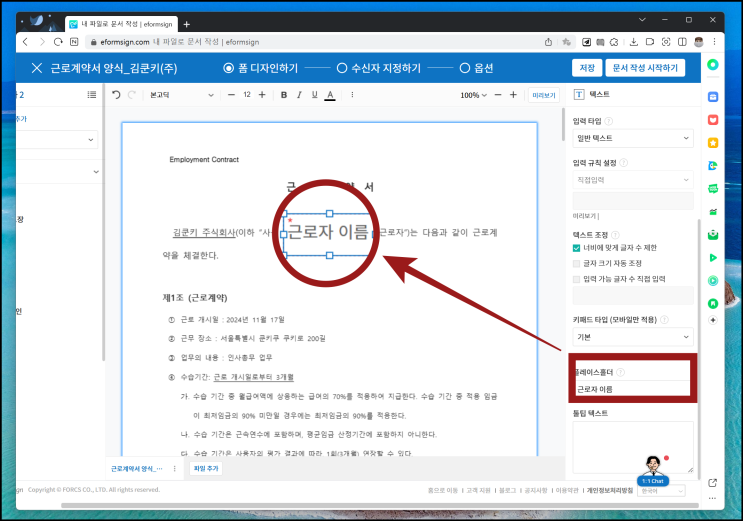This screenshot has width=743, height=521.
Task: Select the 근로계약서 양식 file tab at bottom
Action: (136, 468)
